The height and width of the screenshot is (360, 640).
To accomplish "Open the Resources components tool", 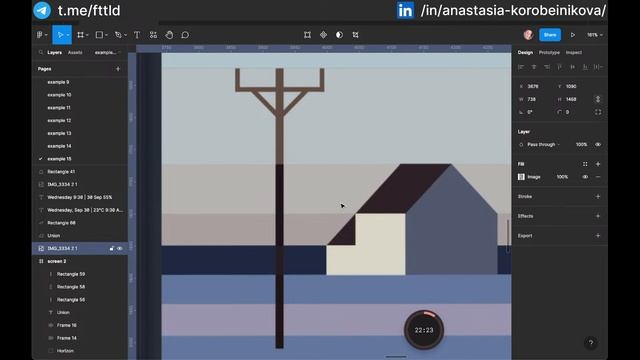I will click(153, 35).
